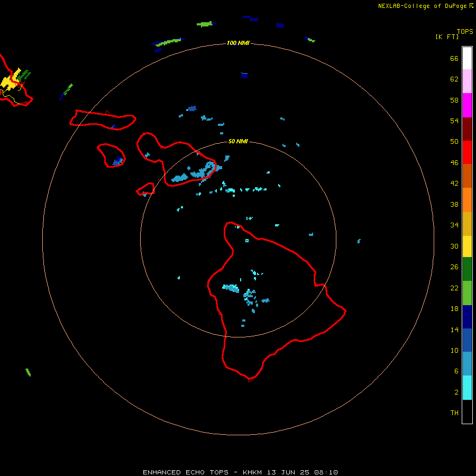The width and height of the screenshot is (476, 476).
Task: Pick the bright yellow legend swatch
Action: pyautogui.click(x=467, y=246)
